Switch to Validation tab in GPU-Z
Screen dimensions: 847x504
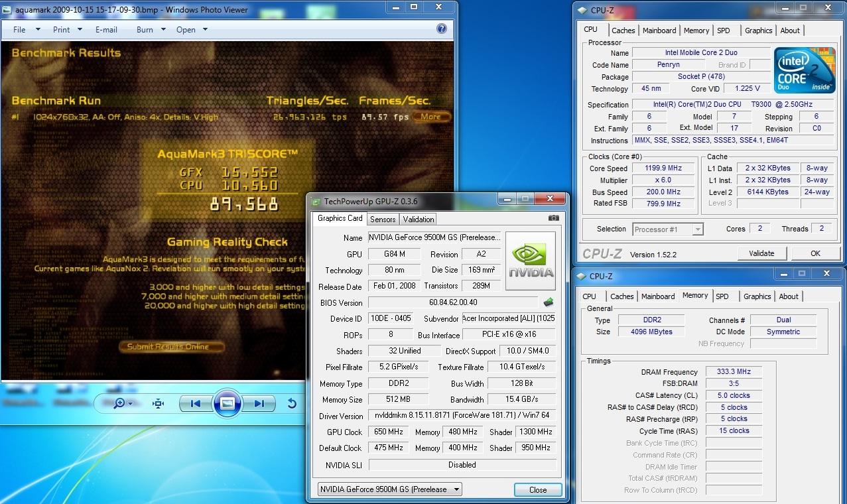pos(419,219)
